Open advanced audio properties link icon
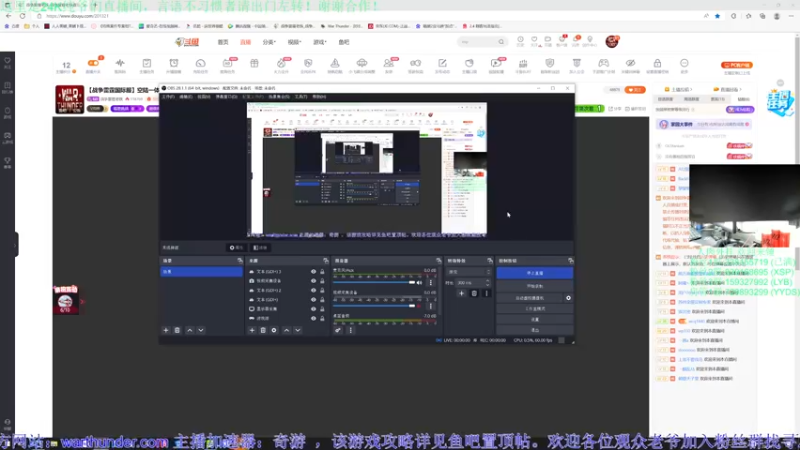800x450 pixels. point(338,330)
